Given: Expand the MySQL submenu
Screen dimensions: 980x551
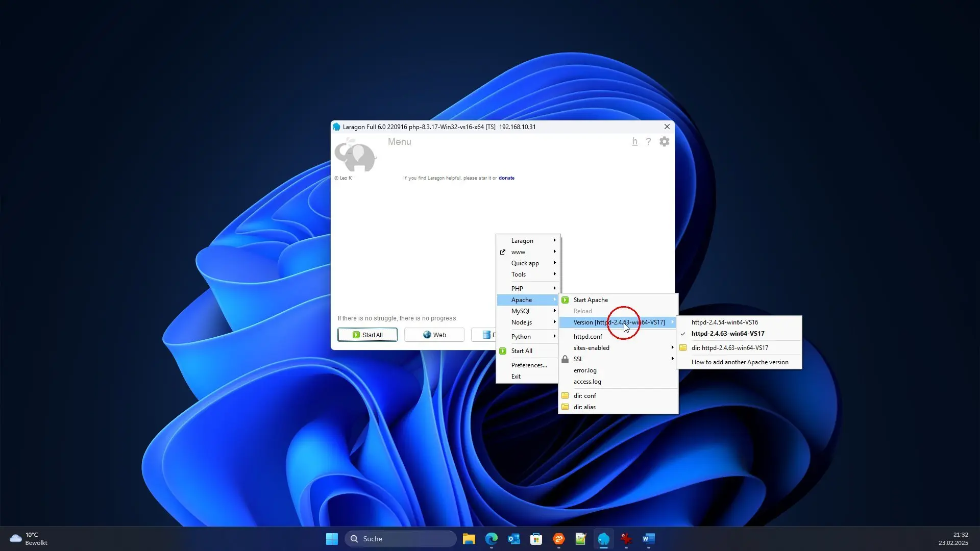Looking at the screenshot, I should pyautogui.click(x=528, y=311).
